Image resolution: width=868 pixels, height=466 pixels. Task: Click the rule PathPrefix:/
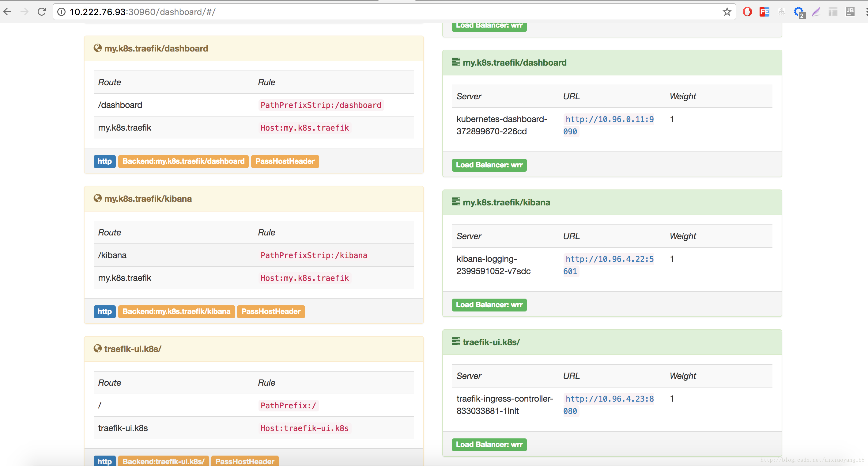pyautogui.click(x=289, y=405)
